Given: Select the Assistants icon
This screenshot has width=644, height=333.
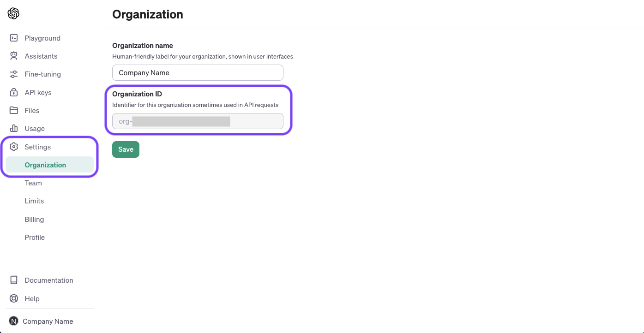Looking at the screenshot, I should [13, 56].
